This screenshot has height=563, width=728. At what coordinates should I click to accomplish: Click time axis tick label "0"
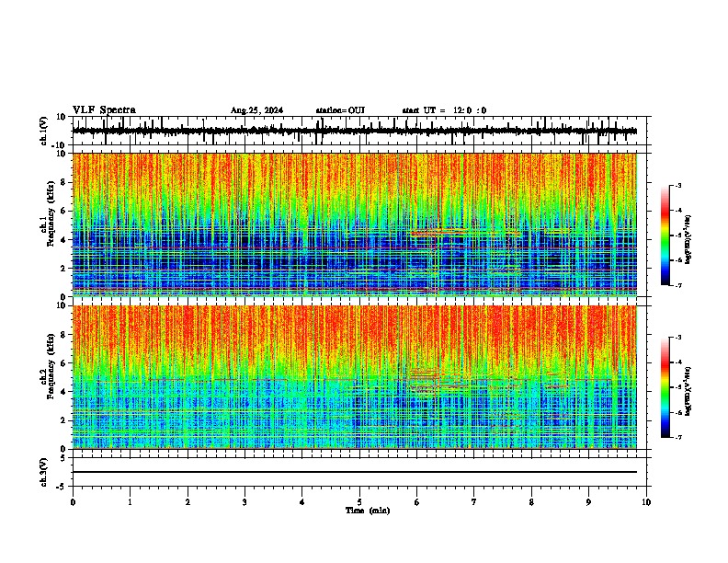click(73, 502)
